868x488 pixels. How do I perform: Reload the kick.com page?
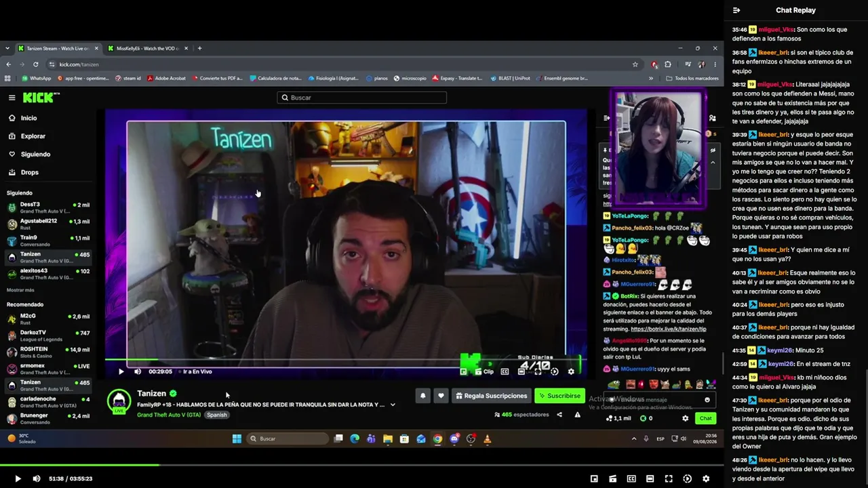[x=36, y=64]
